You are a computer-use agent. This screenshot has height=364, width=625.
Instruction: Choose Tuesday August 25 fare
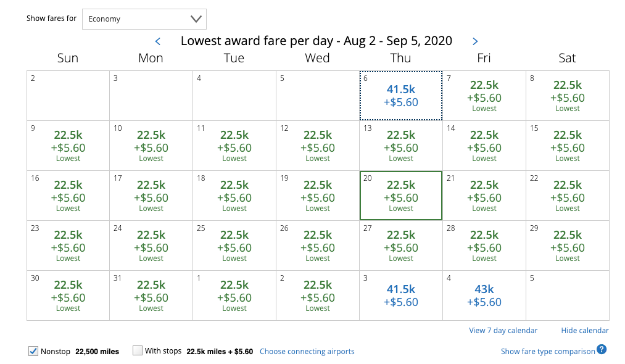pos(234,246)
